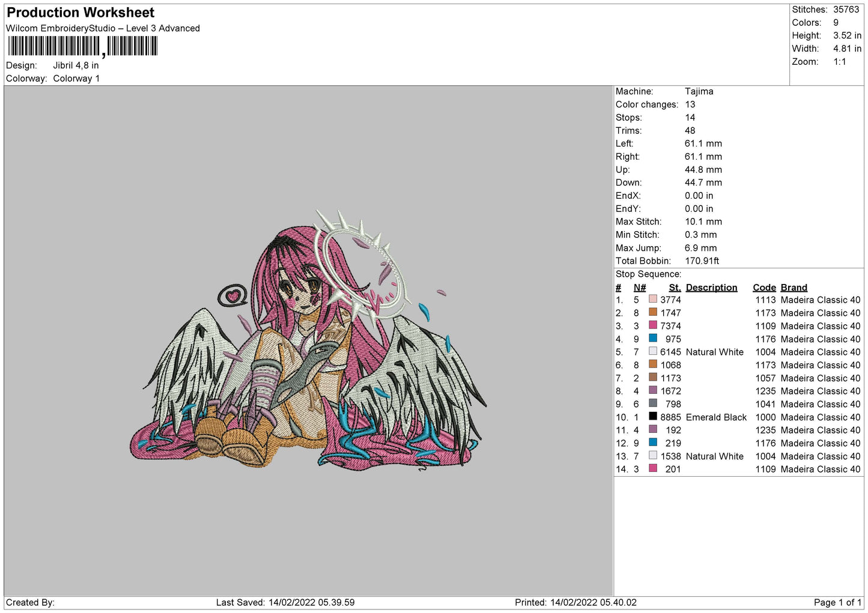This screenshot has width=868, height=613.
Task: Click the N# column header
Action: [x=639, y=288]
